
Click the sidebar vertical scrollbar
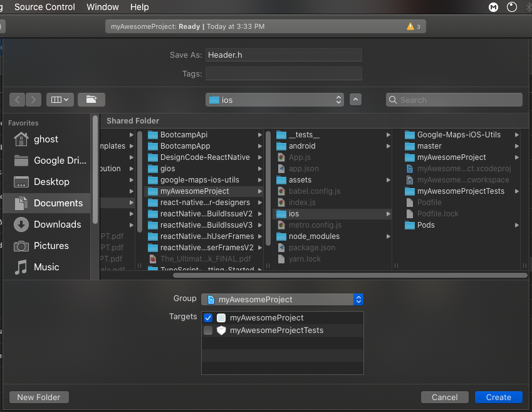click(95, 170)
